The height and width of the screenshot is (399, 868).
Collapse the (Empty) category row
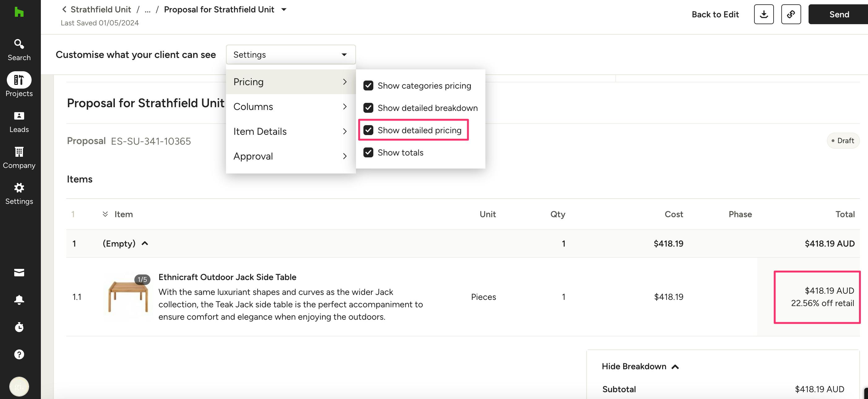click(145, 243)
